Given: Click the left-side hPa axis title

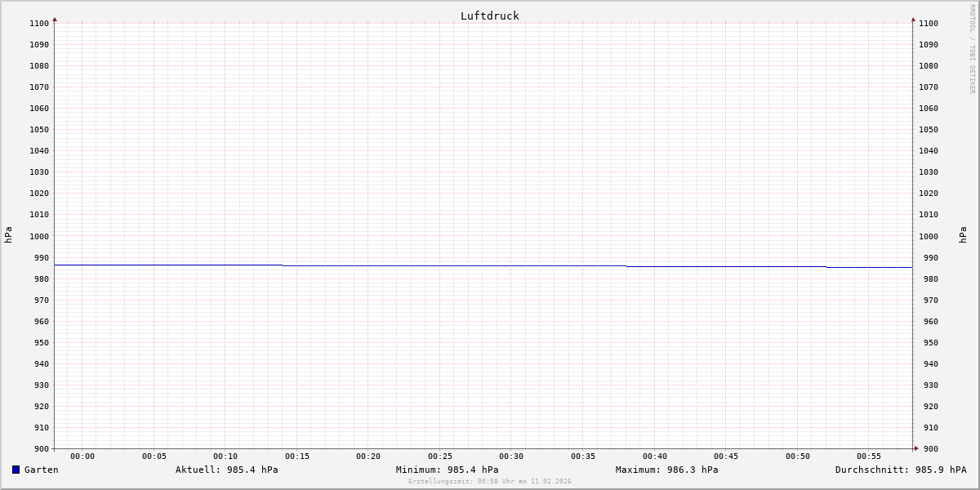Looking at the screenshot, I should tap(8, 234).
